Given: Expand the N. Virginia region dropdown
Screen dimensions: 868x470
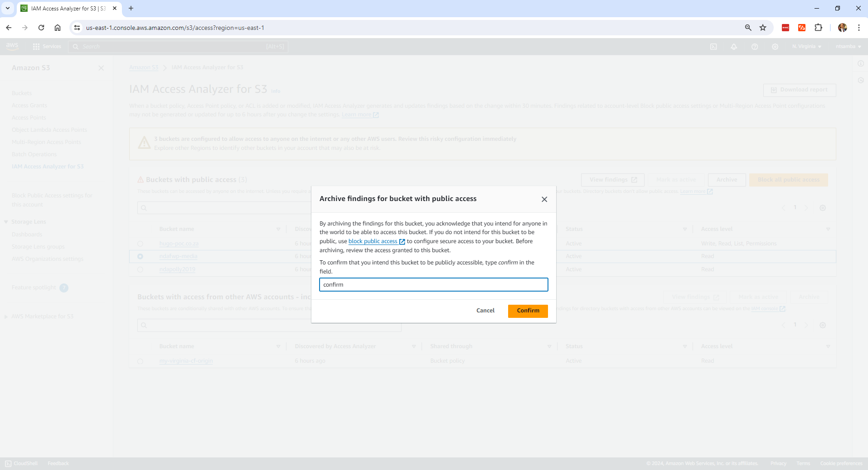Looking at the screenshot, I should (x=806, y=47).
